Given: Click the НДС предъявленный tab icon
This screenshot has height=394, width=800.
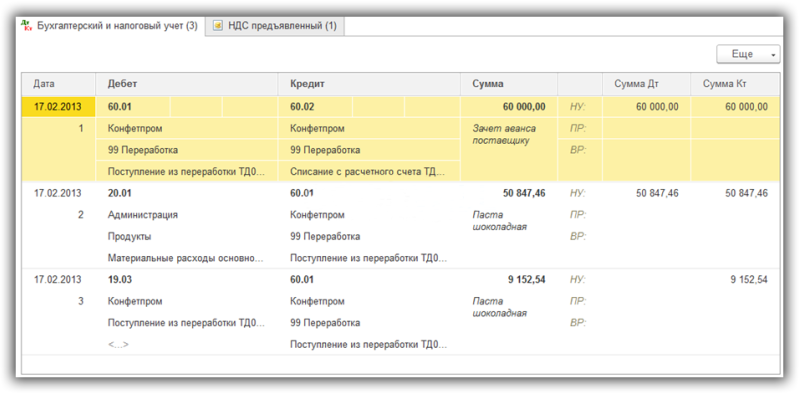Looking at the screenshot, I should point(218,26).
